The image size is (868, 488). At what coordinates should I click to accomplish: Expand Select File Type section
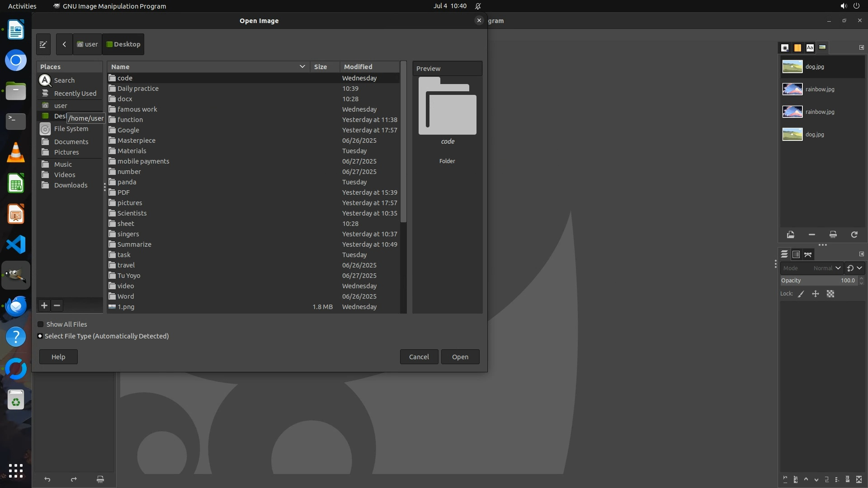40,336
